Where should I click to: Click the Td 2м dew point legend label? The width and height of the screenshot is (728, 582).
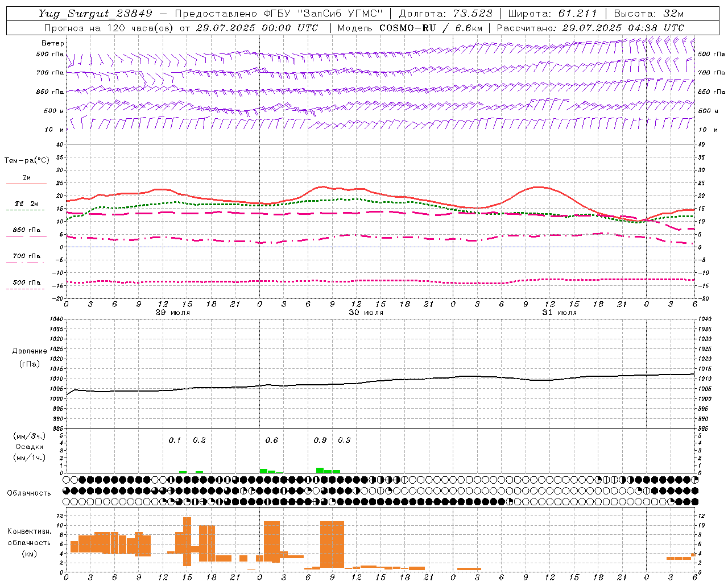pyautogui.click(x=26, y=203)
